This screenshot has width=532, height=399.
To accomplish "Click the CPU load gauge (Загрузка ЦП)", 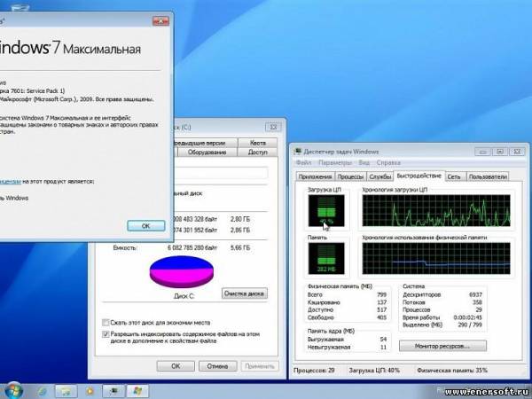I will 326,210.
